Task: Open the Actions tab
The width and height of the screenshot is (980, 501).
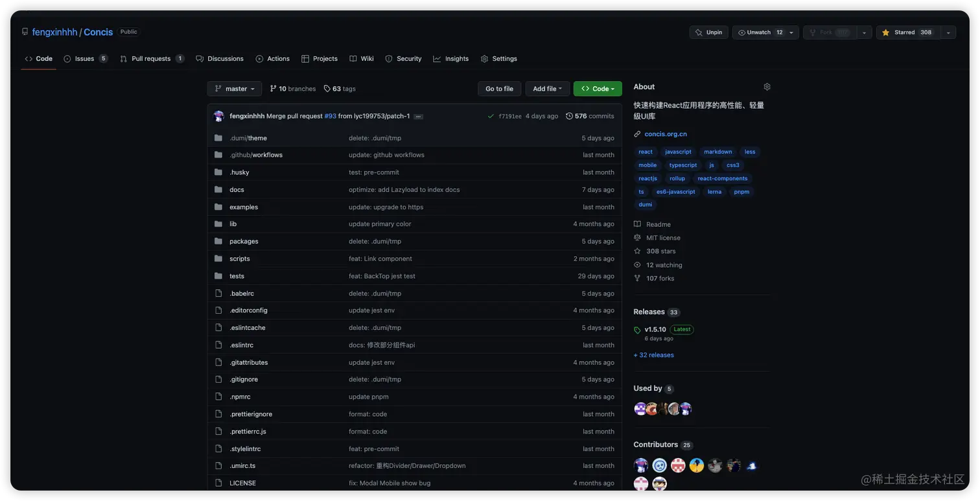Action: (273, 59)
